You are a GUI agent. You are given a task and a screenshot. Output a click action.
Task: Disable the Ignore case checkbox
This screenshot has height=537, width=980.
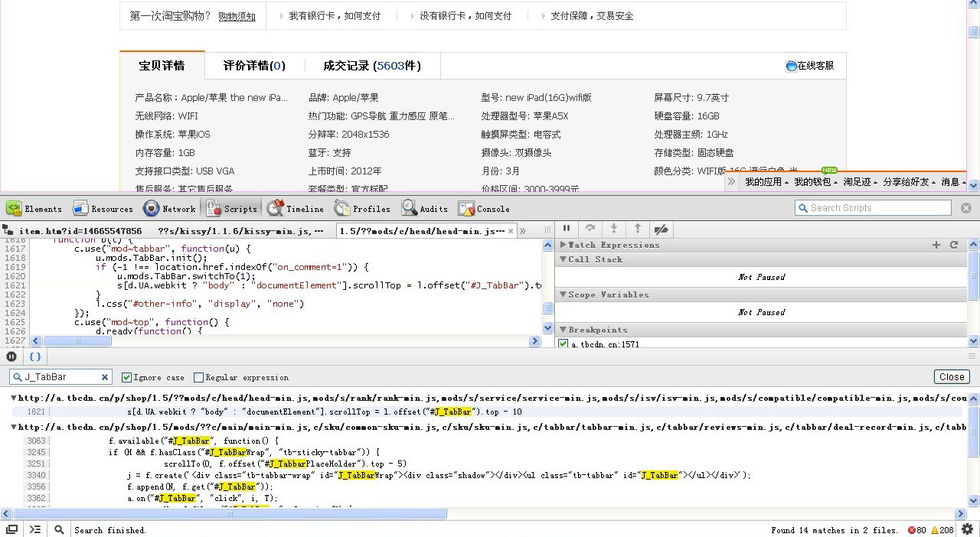coord(128,376)
